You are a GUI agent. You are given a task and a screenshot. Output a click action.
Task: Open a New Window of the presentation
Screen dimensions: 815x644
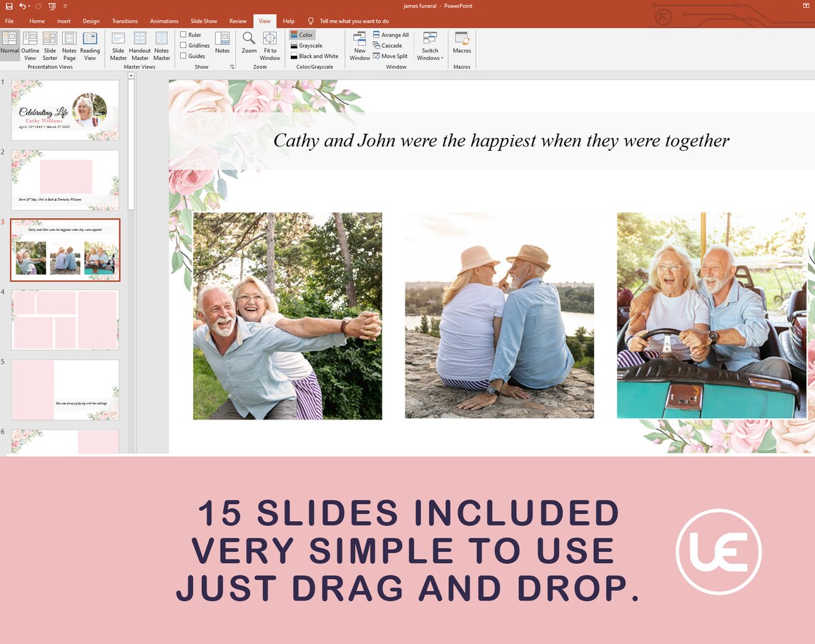tap(360, 45)
